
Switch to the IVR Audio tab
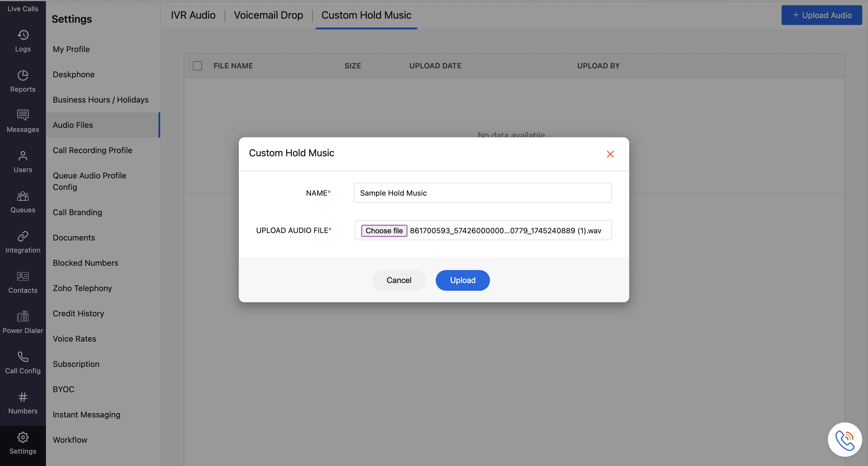(x=193, y=15)
